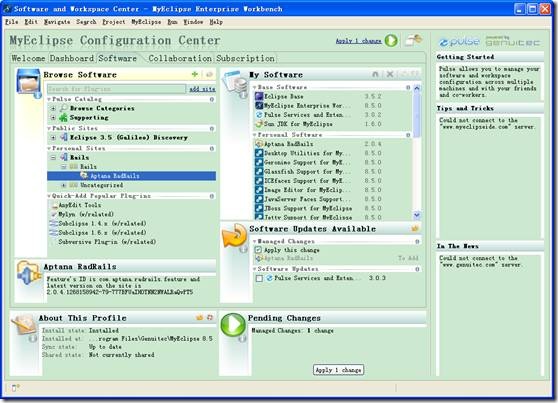
Task: Collapse the Quick-Add Popular Plug-ins section
Action: [49, 196]
